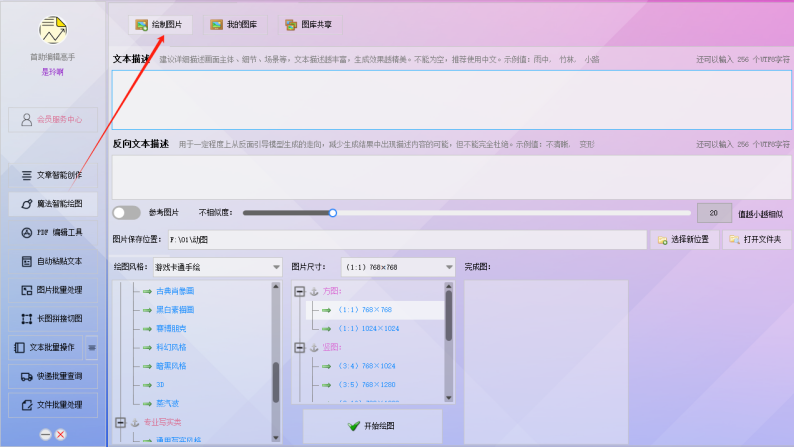Screen dimensions: 794x447
Task: Select size (3:5) 768×1280 in the tree
Action: pos(367,385)
